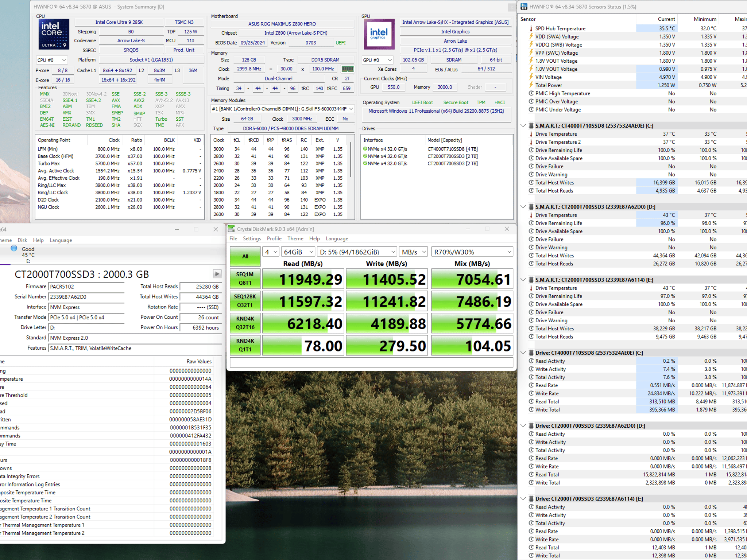Click green status icon for CT4000T710SSD8 drive
Viewport: 747px width, 560px height.
(365, 149)
